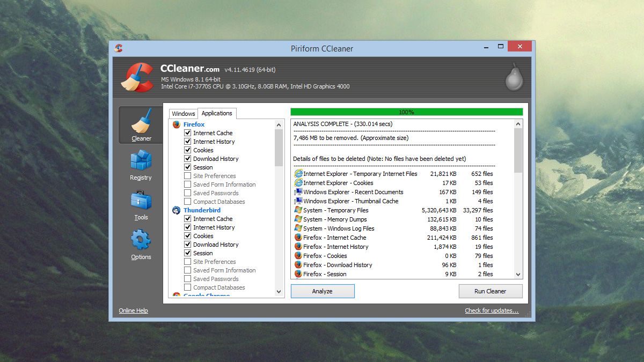Open the Online Help link
The image size is (644, 362).
point(133,310)
